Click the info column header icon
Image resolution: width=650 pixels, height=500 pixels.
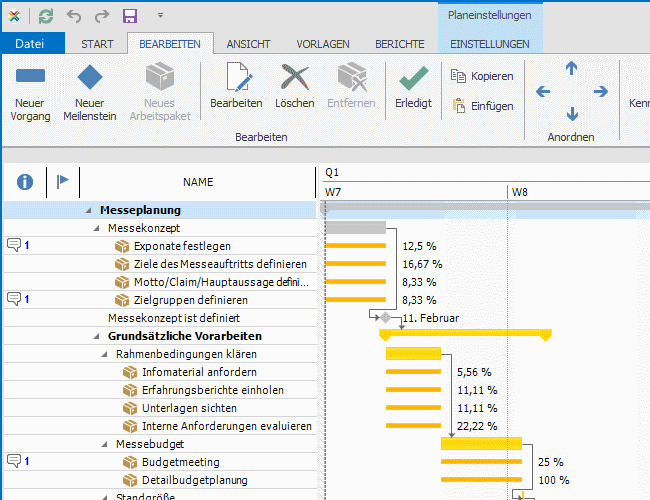point(24,182)
